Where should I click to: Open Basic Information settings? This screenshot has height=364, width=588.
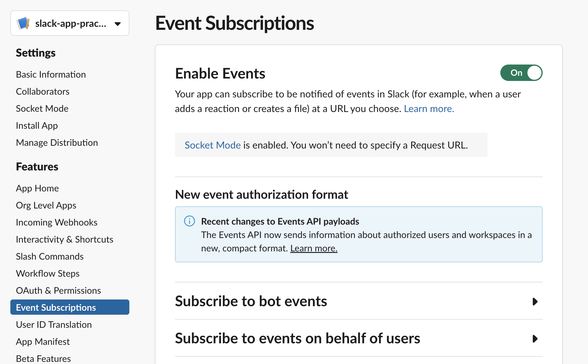(x=51, y=74)
